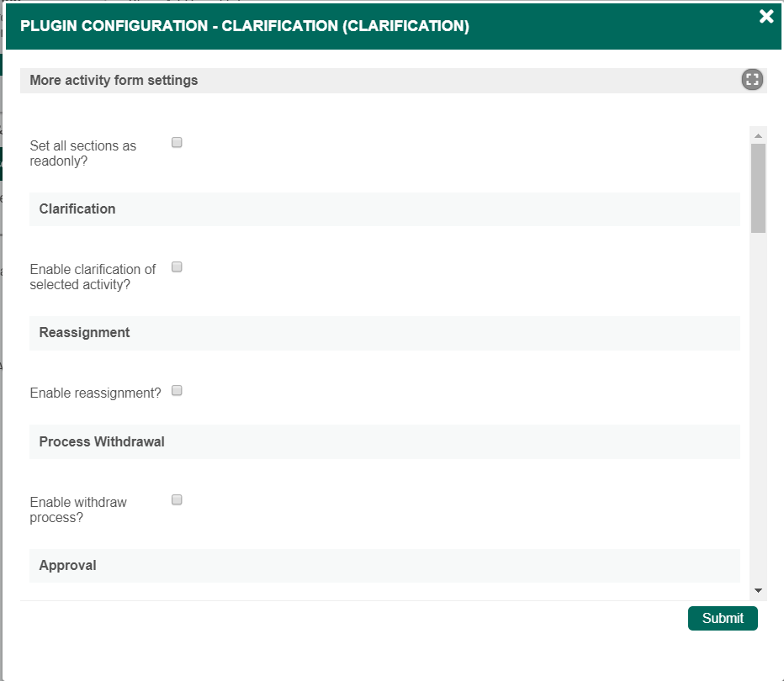Click the More activity form settings heading
Screen dimensions: 784x681
click(x=114, y=81)
